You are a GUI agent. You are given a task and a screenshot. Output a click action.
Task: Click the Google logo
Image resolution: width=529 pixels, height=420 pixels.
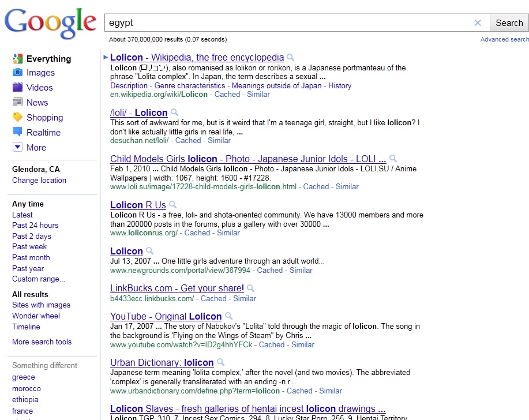[x=50, y=23]
